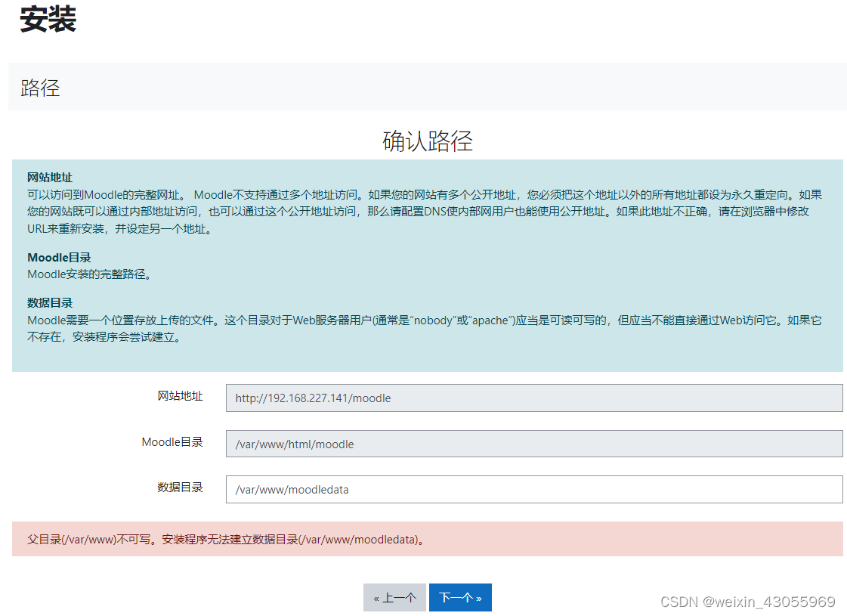Click the bold 网站地址 help heading

click(50, 177)
